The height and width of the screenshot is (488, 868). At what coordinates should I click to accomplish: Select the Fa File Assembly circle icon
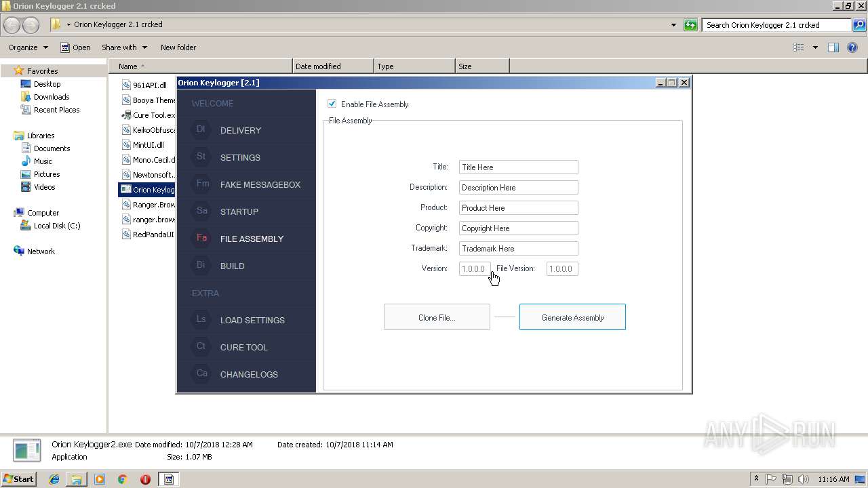[201, 238]
